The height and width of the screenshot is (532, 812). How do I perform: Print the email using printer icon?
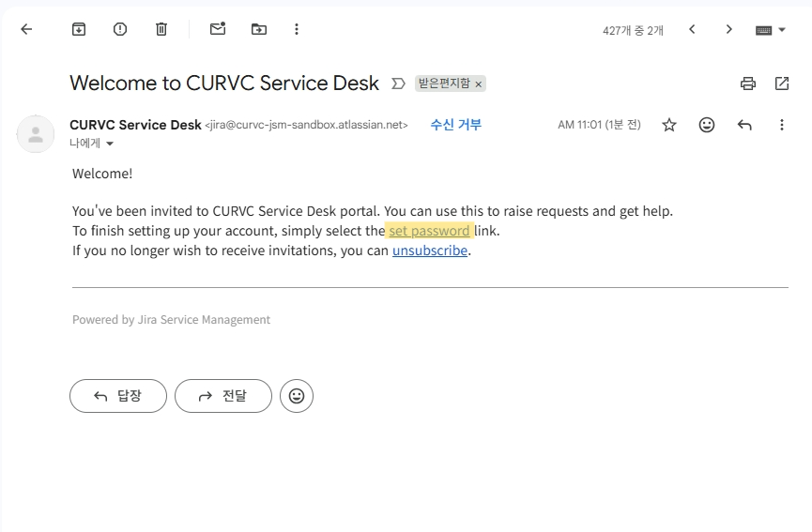coord(748,84)
